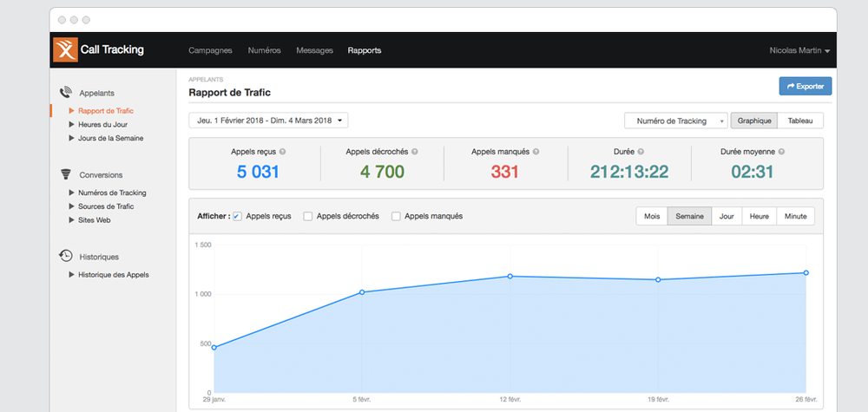Screen dimensions: 868x412
Task: Click the Appelants section heading
Action: click(x=97, y=93)
